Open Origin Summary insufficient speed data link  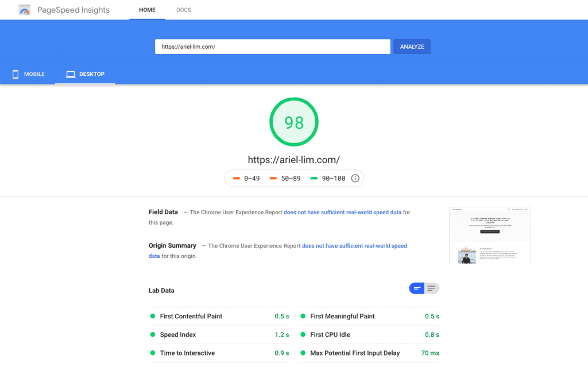[354, 246]
